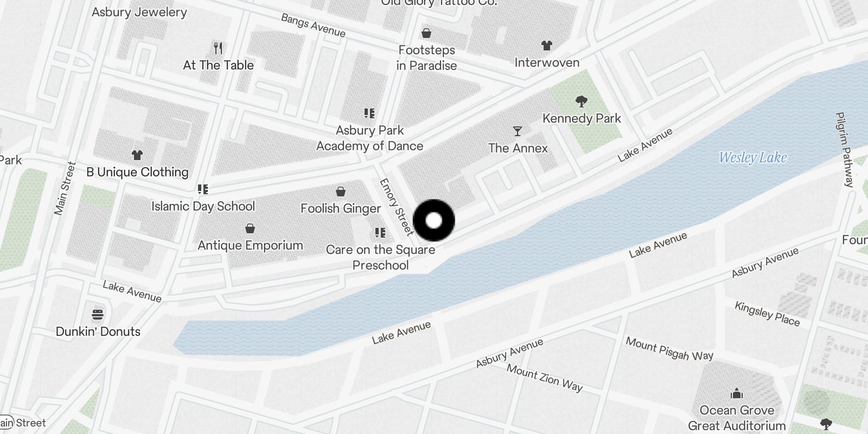Open the Antique Emporium shop icon

250,228
